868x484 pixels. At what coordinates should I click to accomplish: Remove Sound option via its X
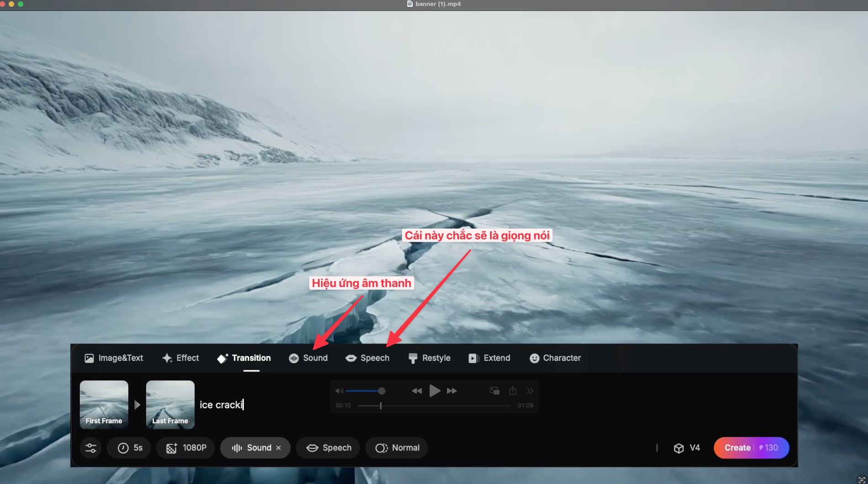[279, 448]
